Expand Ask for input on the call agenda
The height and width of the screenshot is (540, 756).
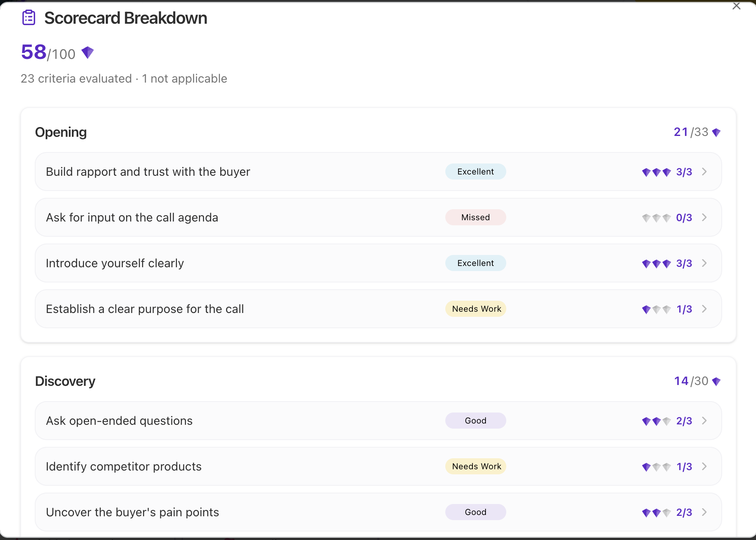[x=704, y=217]
